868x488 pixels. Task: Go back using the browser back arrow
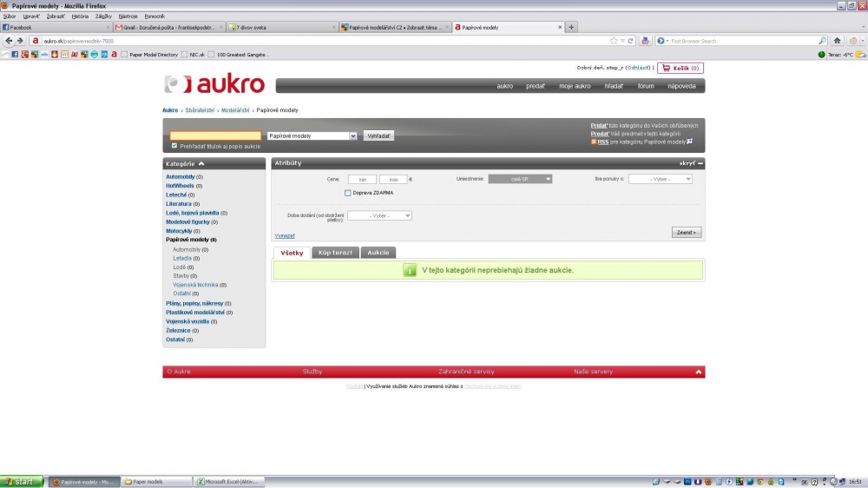[x=9, y=41]
